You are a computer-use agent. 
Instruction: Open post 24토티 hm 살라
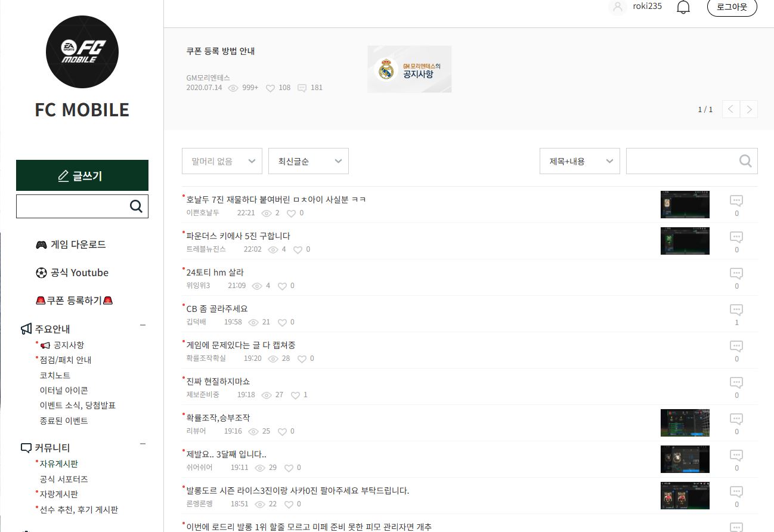215,272
